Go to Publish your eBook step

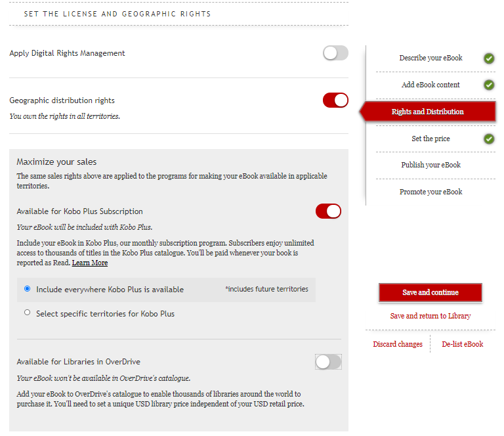coord(430,165)
